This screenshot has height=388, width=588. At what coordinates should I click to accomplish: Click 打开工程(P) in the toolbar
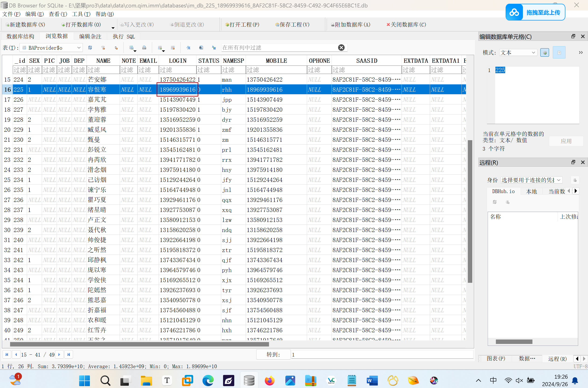[242, 24]
